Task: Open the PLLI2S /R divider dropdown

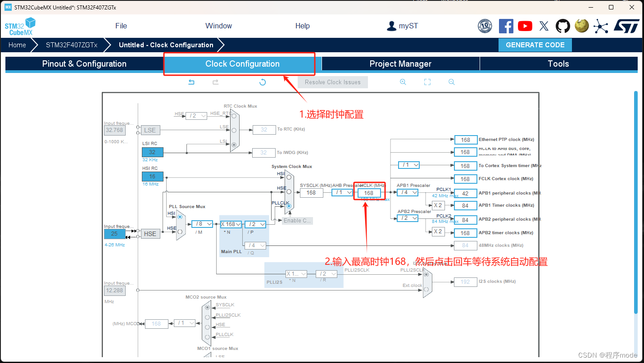Action: 327,274
